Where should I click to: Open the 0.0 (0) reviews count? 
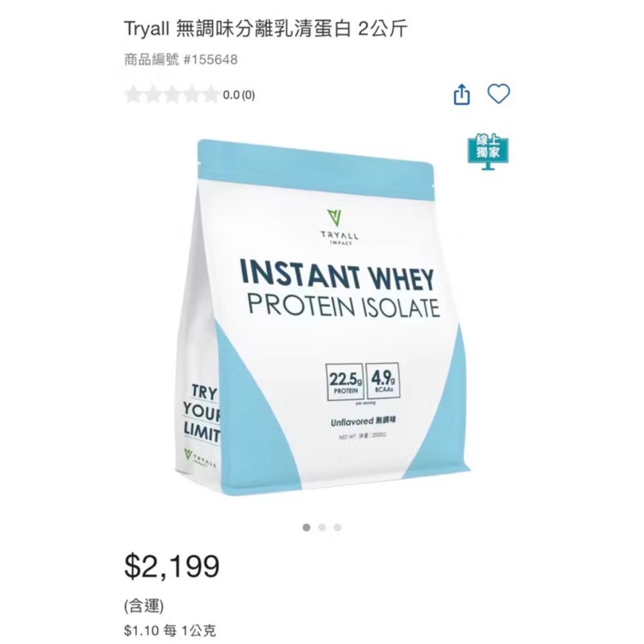point(239,95)
